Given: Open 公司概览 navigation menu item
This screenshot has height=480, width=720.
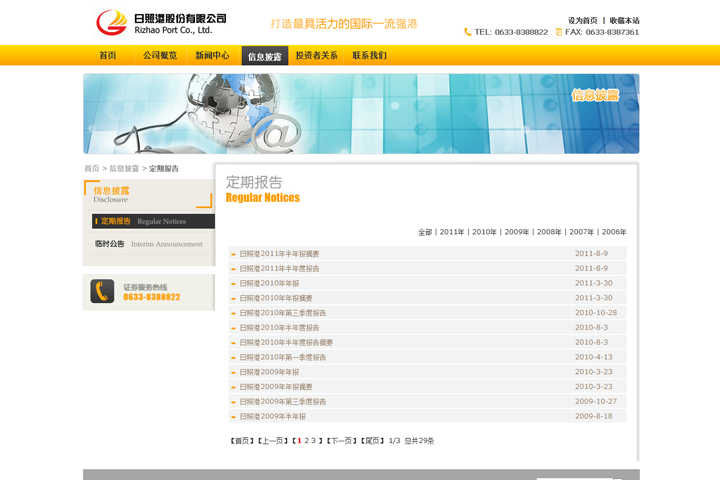Looking at the screenshot, I should tap(160, 56).
